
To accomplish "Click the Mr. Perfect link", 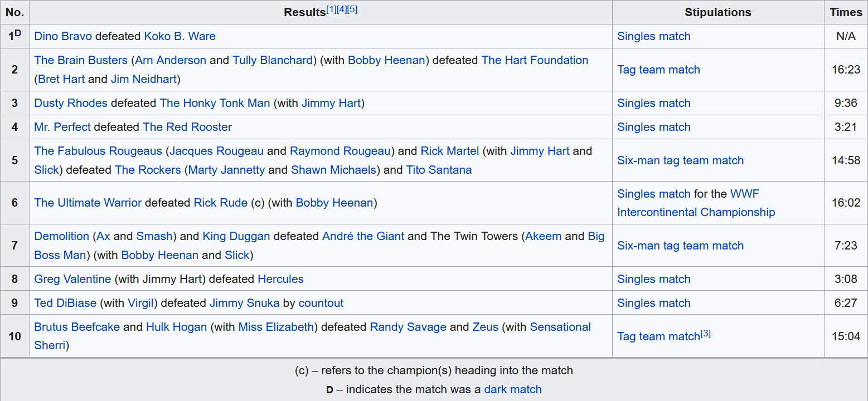I will click(62, 127).
